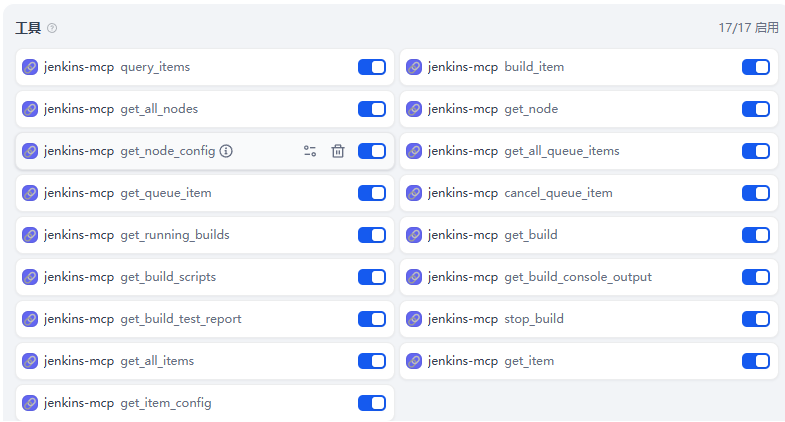This screenshot has width=785, height=422.
Task: Click the link icon of get_running_builds tool
Action: point(30,235)
